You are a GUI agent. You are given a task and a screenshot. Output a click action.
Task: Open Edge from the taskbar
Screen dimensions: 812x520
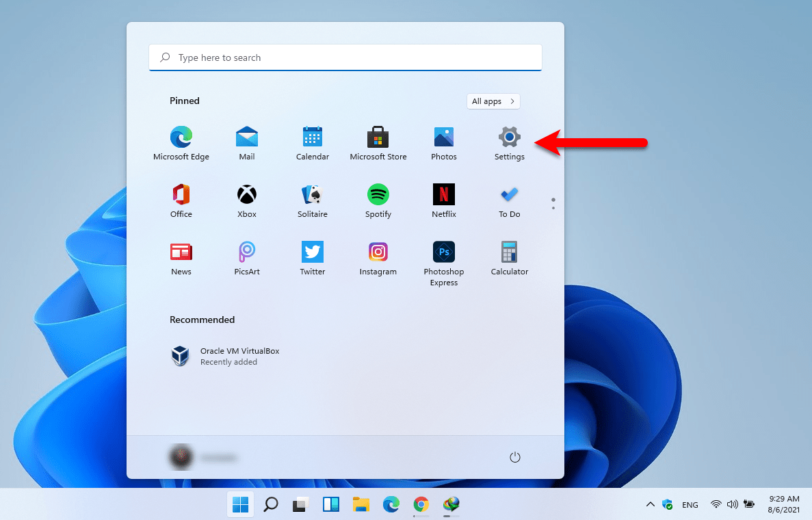click(391, 504)
